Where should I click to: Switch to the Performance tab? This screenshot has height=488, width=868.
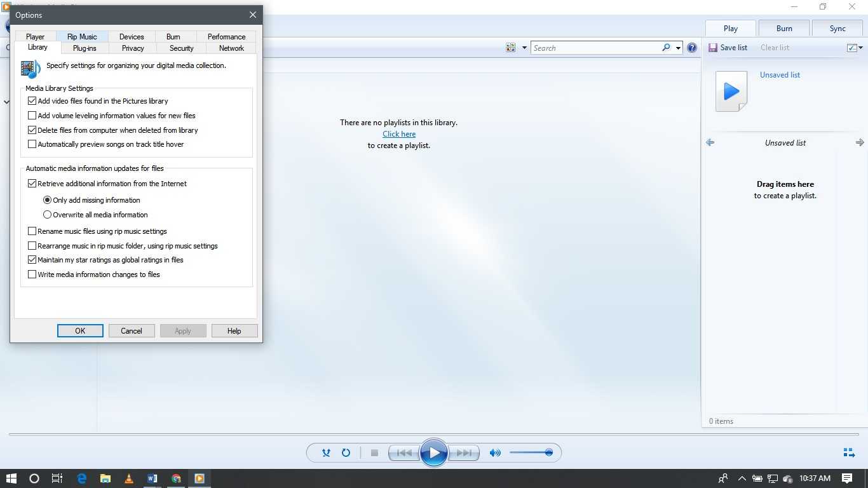click(x=226, y=37)
